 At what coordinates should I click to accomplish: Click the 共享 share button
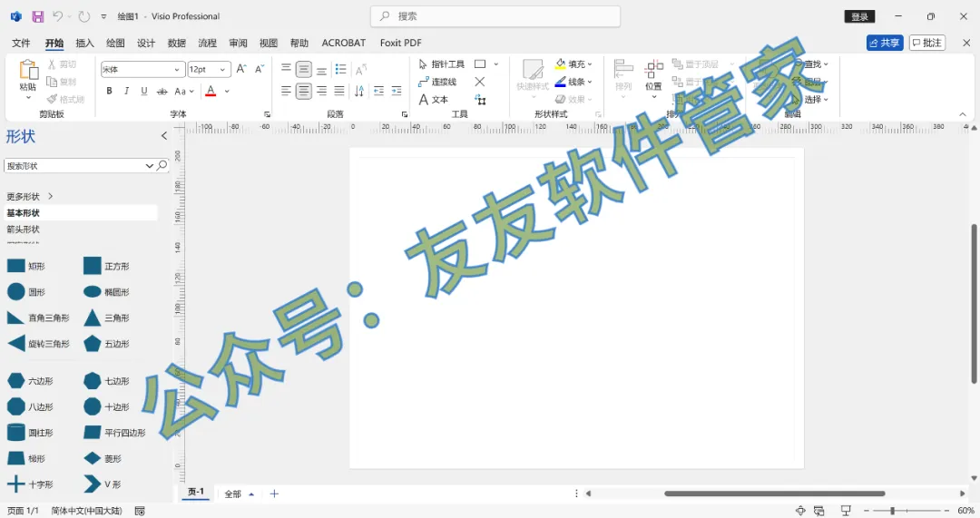pos(885,43)
